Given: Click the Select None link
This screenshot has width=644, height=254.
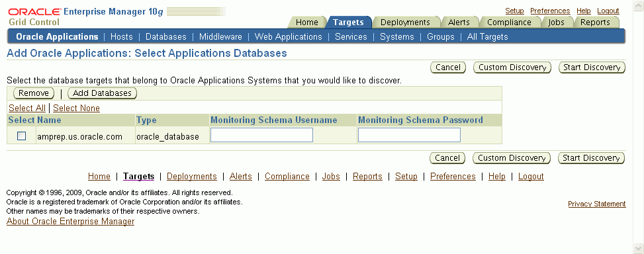Looking at the screenshot, I should point(76,108).
